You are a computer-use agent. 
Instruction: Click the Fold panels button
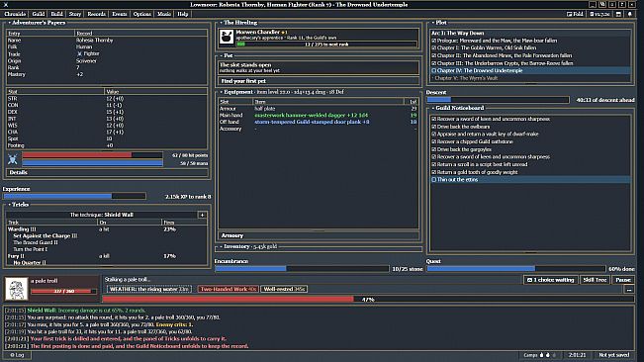coord(575,14)
